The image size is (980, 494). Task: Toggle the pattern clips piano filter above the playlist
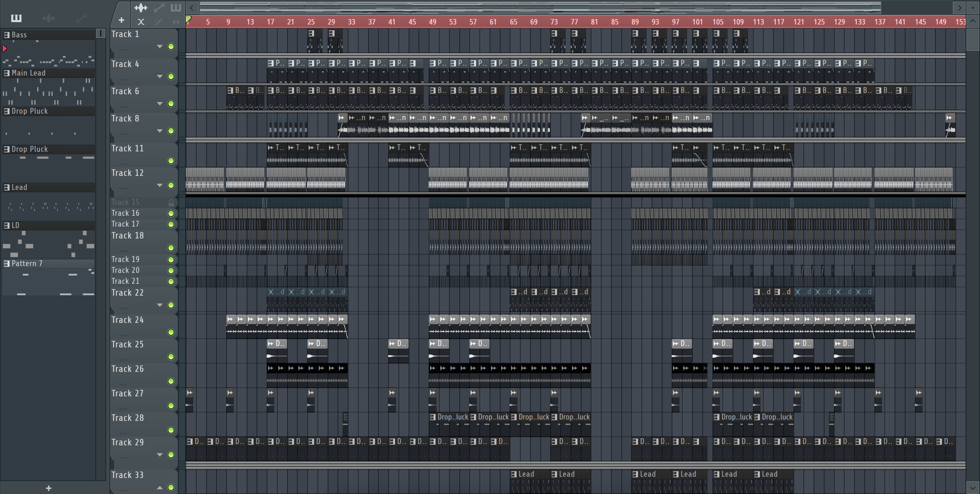176,7
